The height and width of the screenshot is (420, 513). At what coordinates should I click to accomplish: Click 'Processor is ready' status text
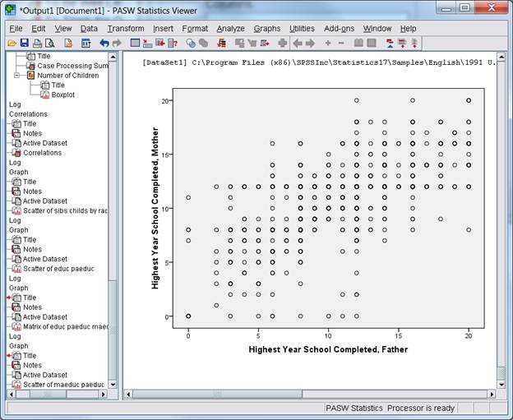(421, 408)
